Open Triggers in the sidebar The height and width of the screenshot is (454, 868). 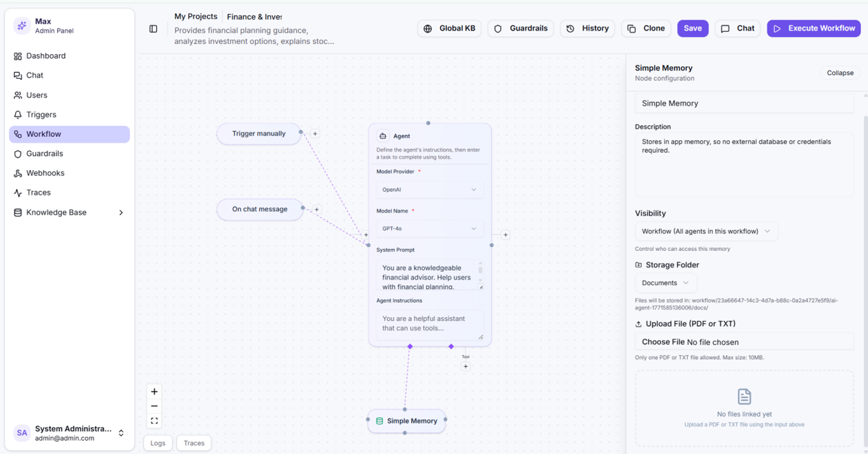coord(41,115)
